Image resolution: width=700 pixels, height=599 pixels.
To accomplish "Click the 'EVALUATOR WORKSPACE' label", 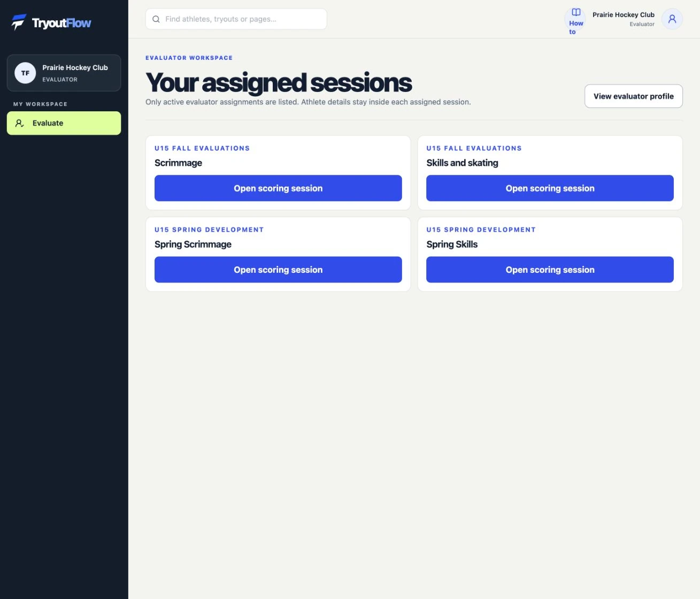I will pyautogui.click(x=189, y=58).
